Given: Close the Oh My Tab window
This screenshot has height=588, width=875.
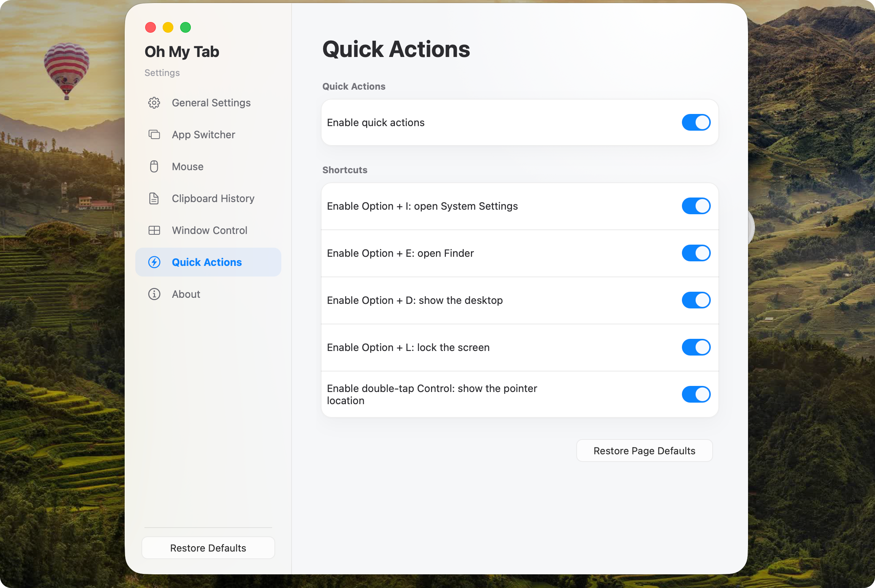Looking at the screenshot, I should coord(151,27).
